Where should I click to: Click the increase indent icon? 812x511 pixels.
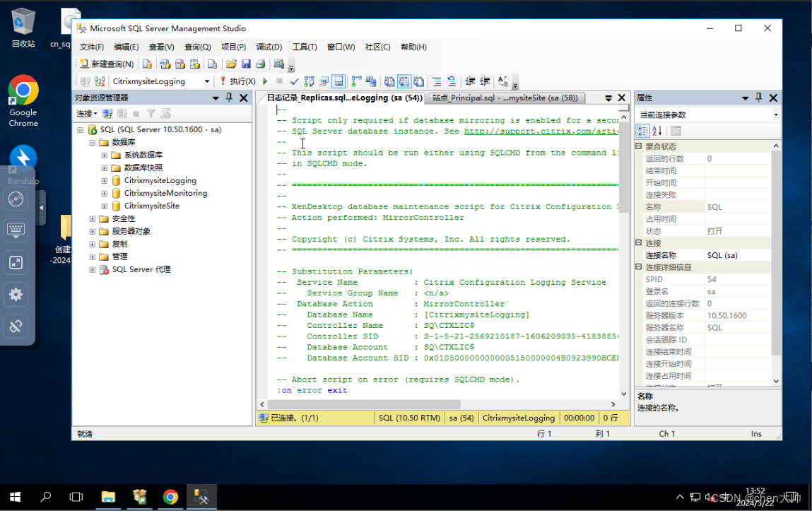tap(485, 81)
